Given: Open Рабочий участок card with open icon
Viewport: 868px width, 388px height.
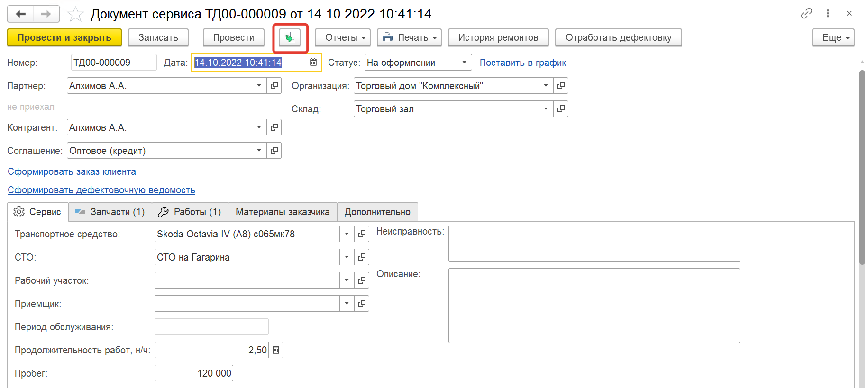Looking at the screenshot, I should click(362, 280).
